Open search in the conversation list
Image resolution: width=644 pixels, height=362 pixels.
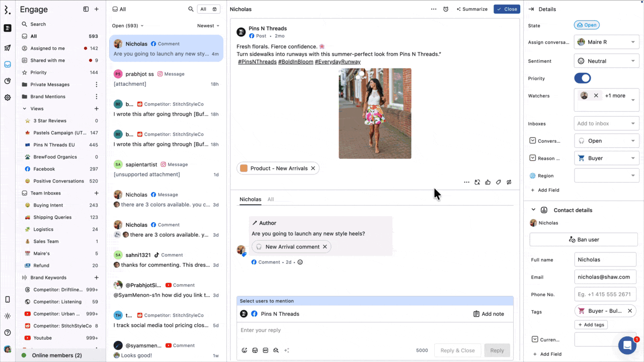pyautogui.click(x=191, y=9)
